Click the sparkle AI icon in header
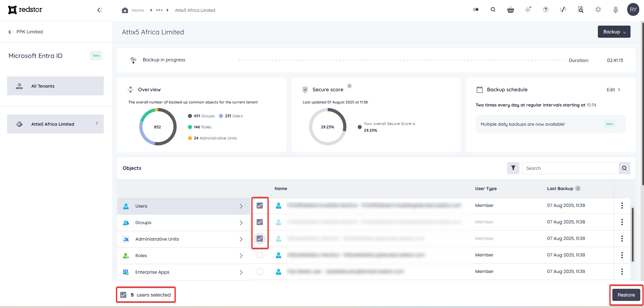 click(x=528, y=9)
